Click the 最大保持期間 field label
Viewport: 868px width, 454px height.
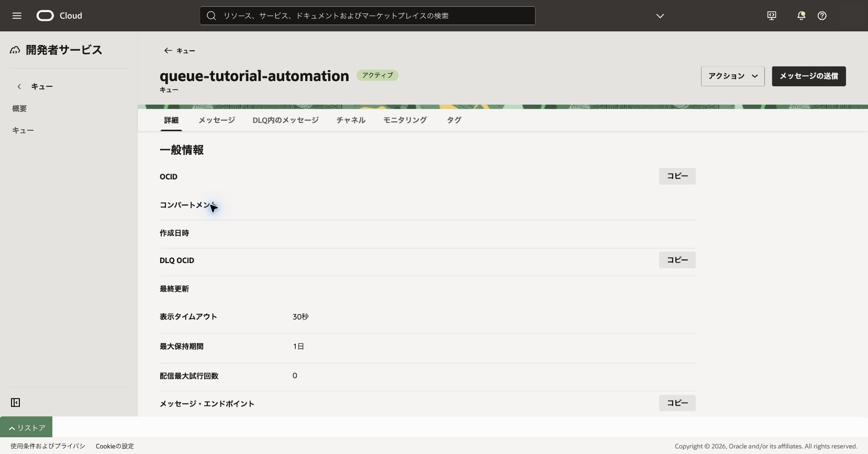pos(182,347)
